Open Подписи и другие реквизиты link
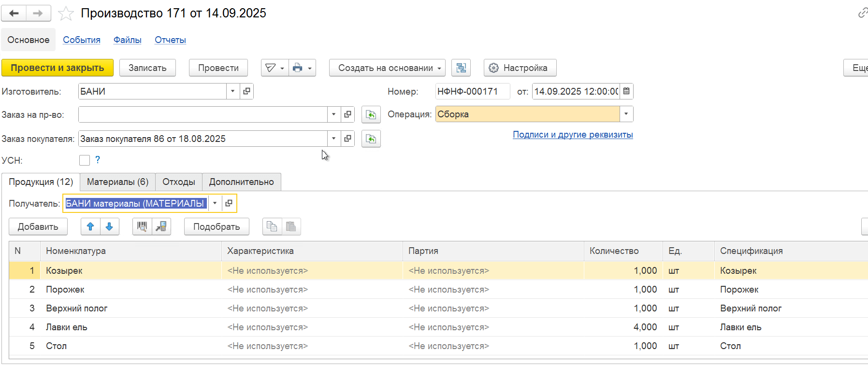 (573, 135)
